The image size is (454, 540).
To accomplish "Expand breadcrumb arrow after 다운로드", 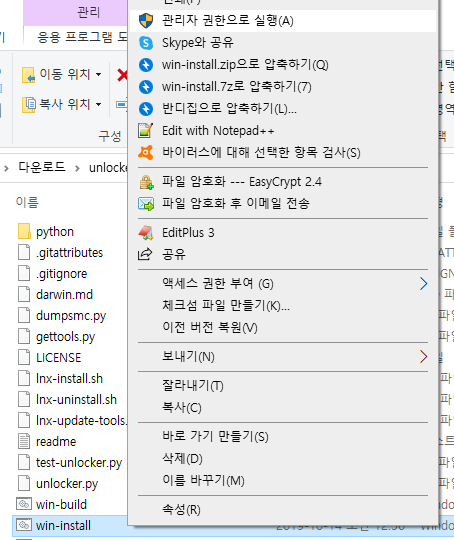I will click(77, 168).
